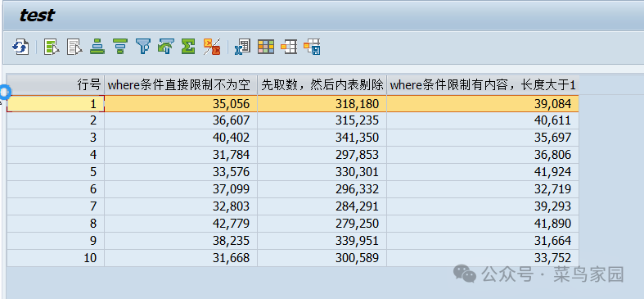The width and height of the screenshot is (644, 299).
Task: Click the cell with value 37,099
Action: (x=181, y=189)
